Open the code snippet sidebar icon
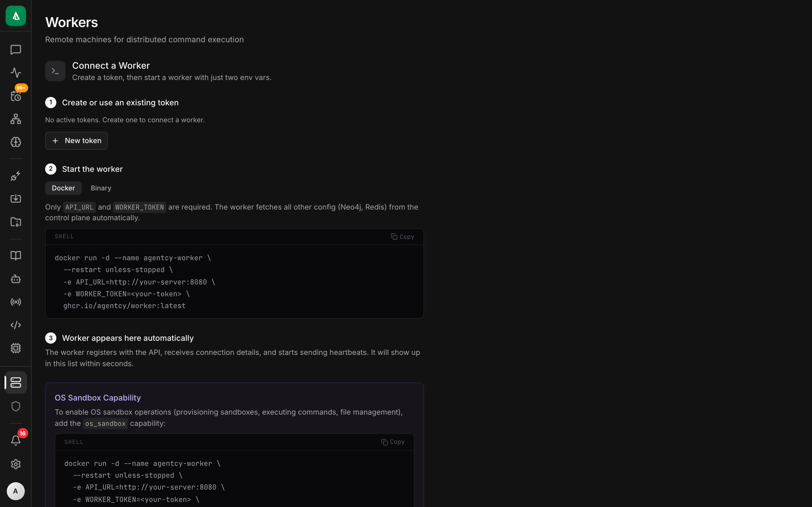The height and width of the screenshot is (507, 812). 16,324
